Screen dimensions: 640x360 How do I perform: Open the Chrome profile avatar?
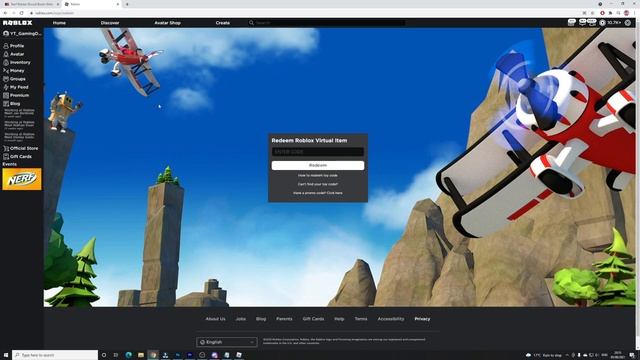(x=627, y=13)
